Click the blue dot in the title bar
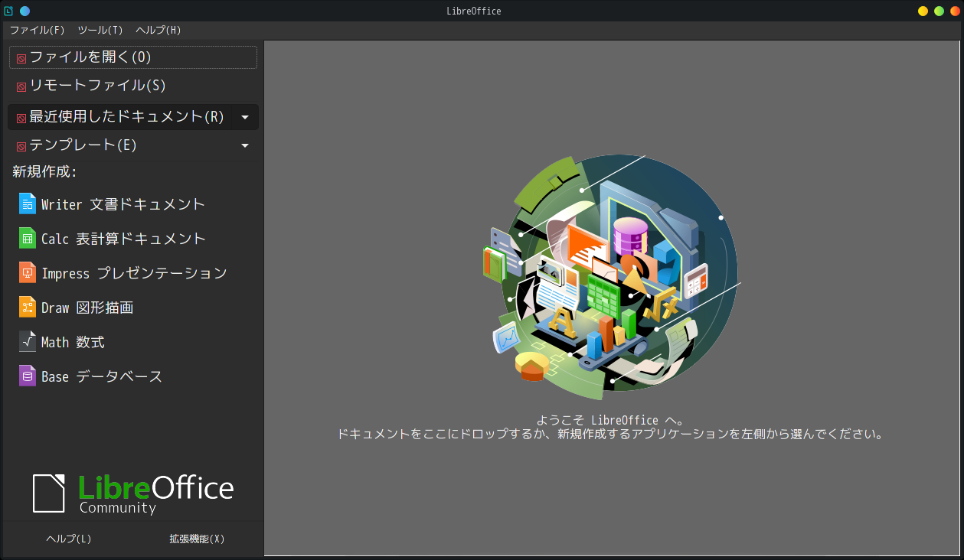 coord(25,11)
